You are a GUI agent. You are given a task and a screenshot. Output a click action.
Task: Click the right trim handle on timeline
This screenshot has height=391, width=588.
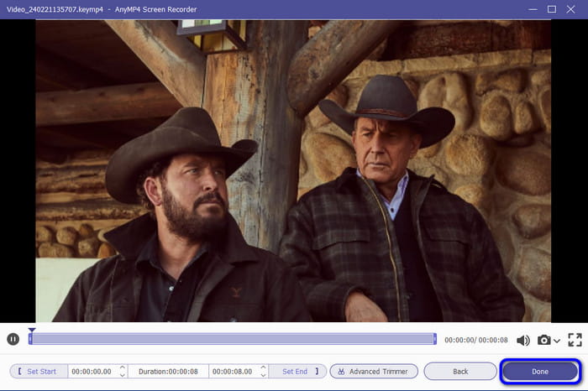tap(434, 339)
